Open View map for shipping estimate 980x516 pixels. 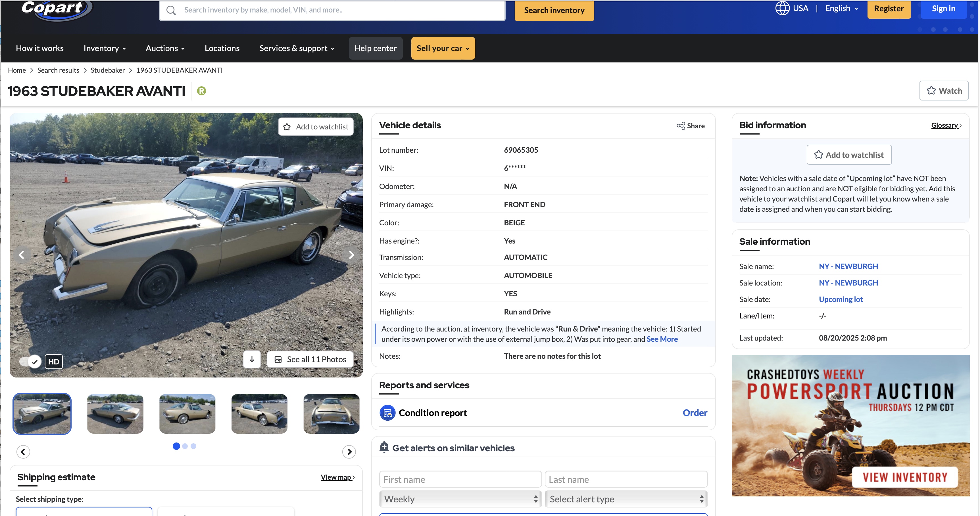[337, 477]
